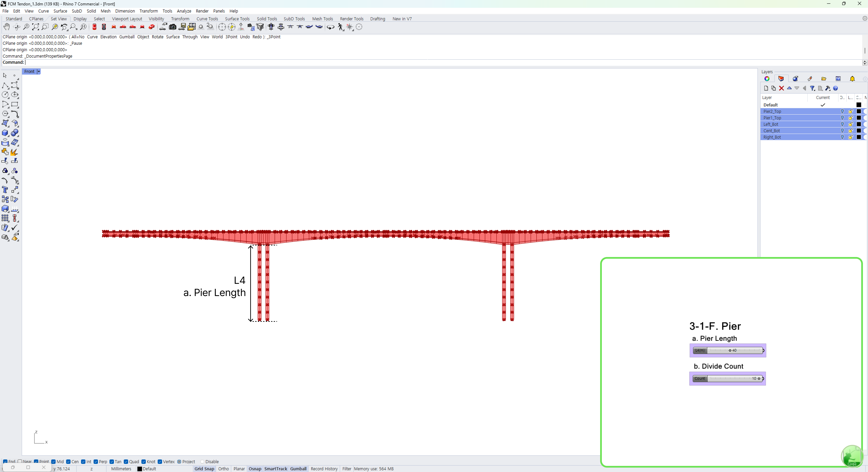Select the Polygon tool in left toolbar
Screen dimensions: 868x472
pos(5,114)
